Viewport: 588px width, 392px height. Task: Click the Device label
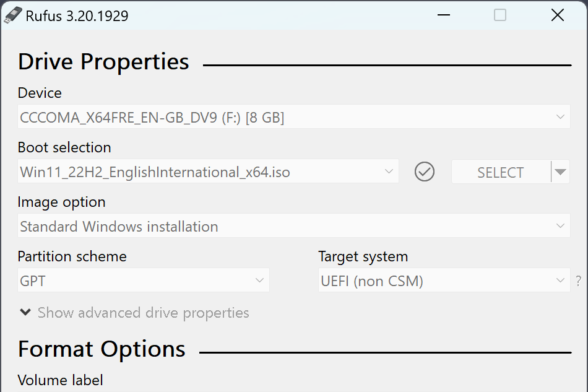40,93
